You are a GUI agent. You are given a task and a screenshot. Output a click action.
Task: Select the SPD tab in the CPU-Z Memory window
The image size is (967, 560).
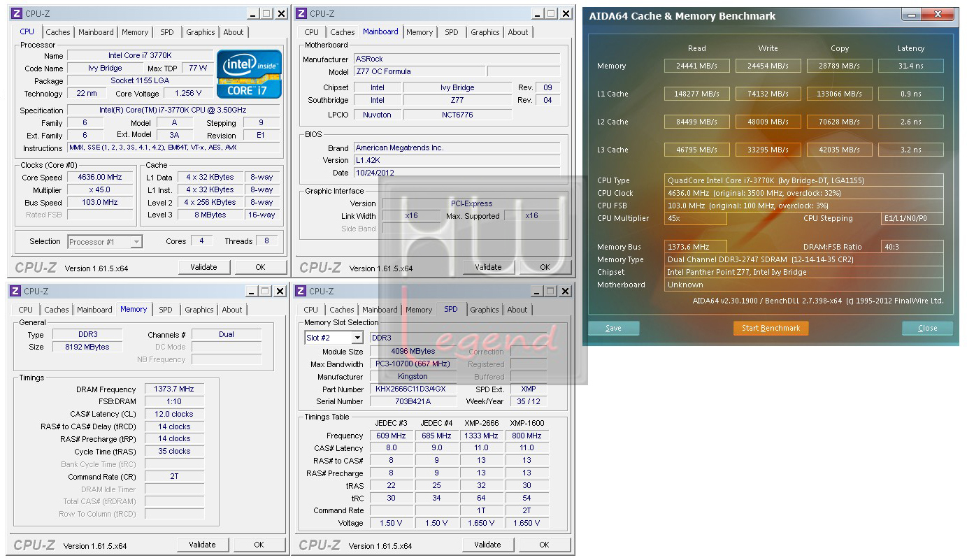(x=166, y=310)
